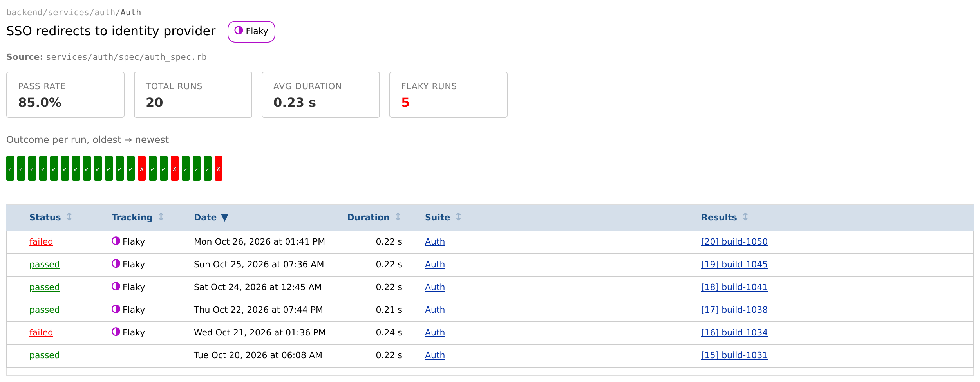
Task: Click the half-circle icon in the title's Flaky badge
Action: click(x=239, y=31)
